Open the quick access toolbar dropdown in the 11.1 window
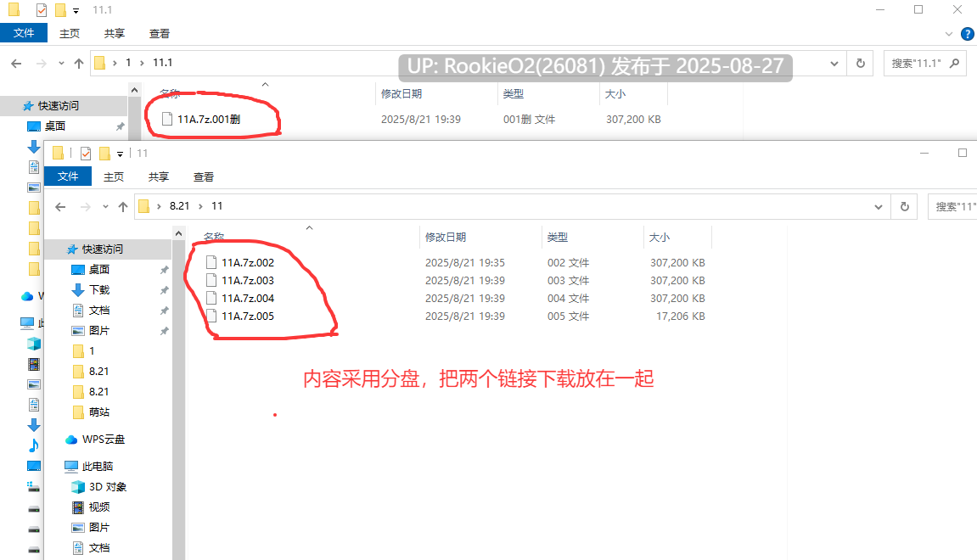The width and height of the screenshot is (977, 560). coord(76,10)
